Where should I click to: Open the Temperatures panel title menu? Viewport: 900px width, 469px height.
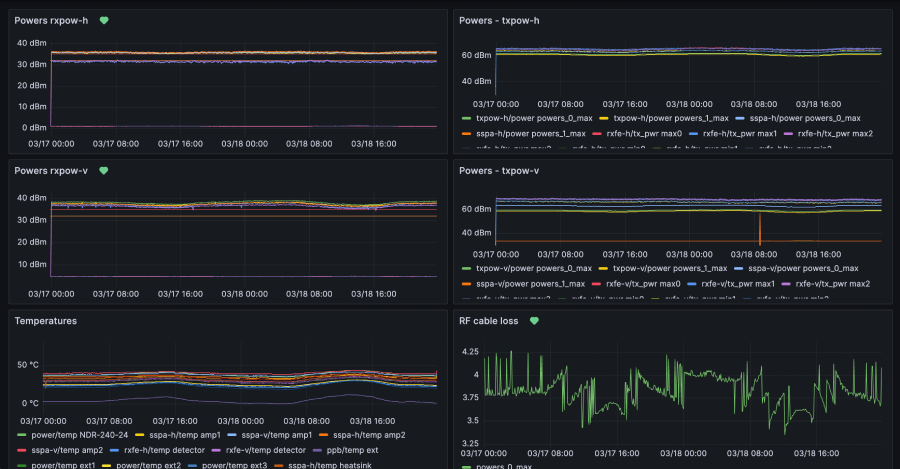click(45, 321)
